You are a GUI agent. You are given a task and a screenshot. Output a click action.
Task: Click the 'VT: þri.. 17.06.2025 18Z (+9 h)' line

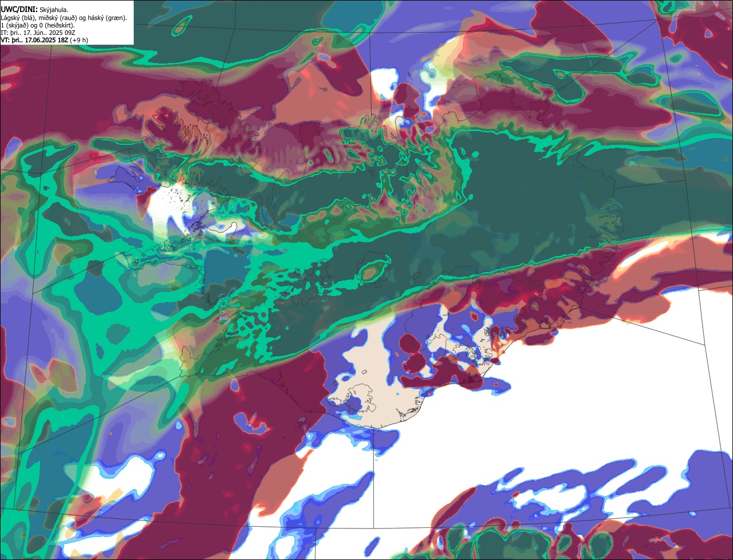pos(45,40)
